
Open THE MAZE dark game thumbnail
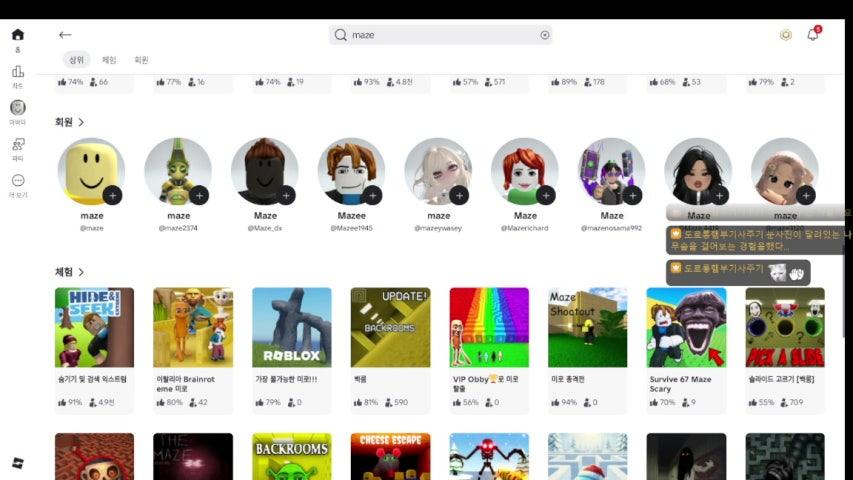coord(193,457)
